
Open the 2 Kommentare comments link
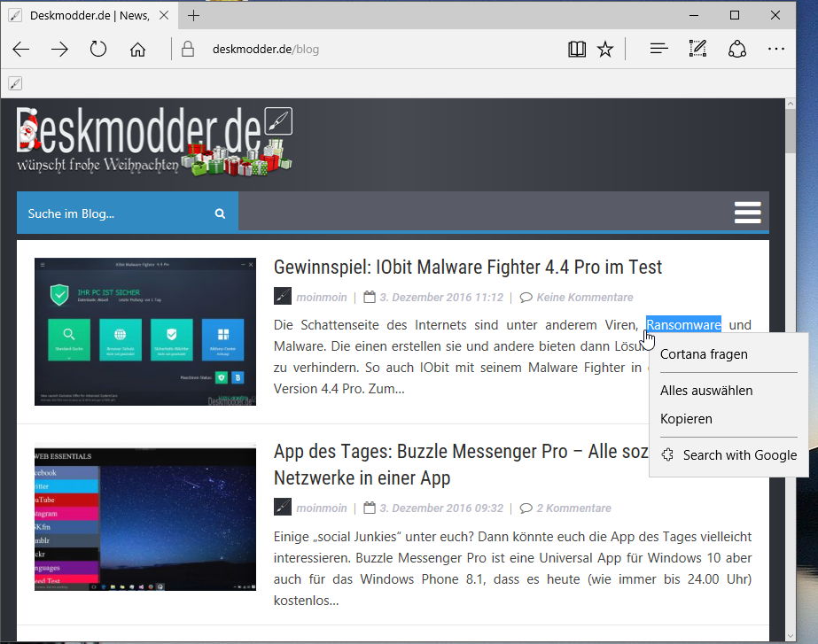click(573, 508)
